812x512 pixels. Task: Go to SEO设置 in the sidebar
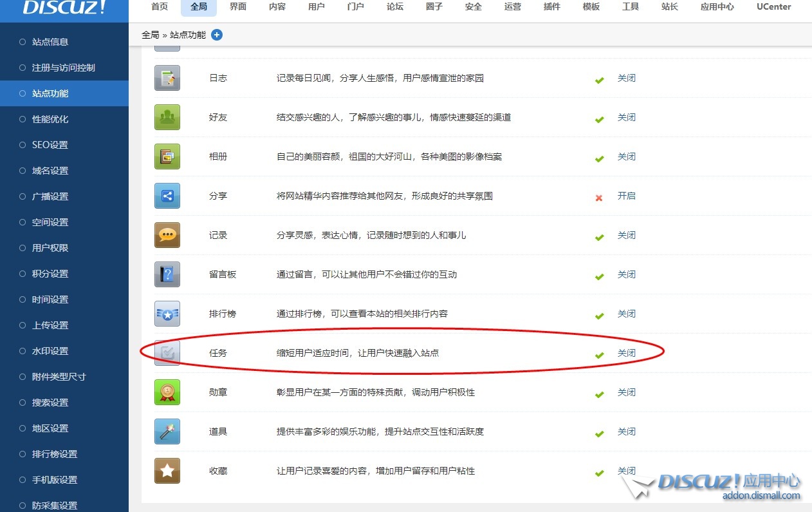coord(50,145)
